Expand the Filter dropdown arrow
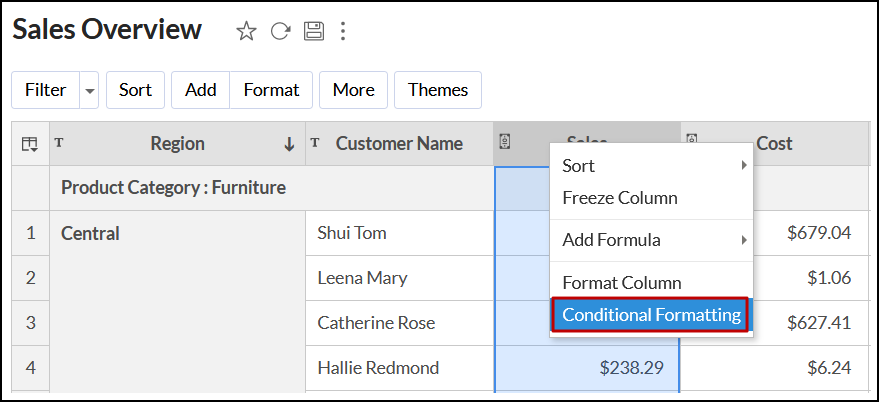879x402 pixels. pyautogui.click(x=90, y=90)
